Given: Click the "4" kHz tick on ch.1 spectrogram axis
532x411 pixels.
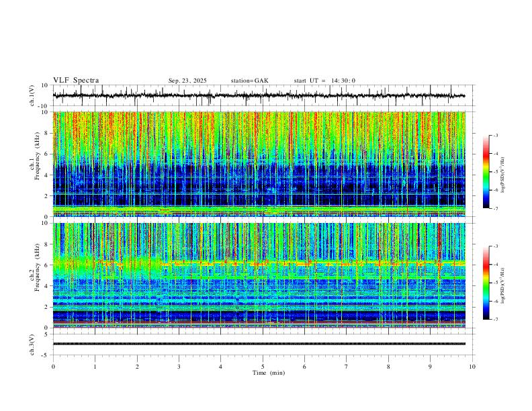Looking at the screenshot, I should point(46,175).
